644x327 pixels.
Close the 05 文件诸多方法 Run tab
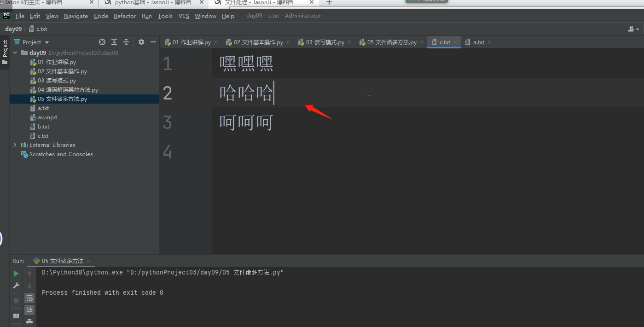[88, 261]
